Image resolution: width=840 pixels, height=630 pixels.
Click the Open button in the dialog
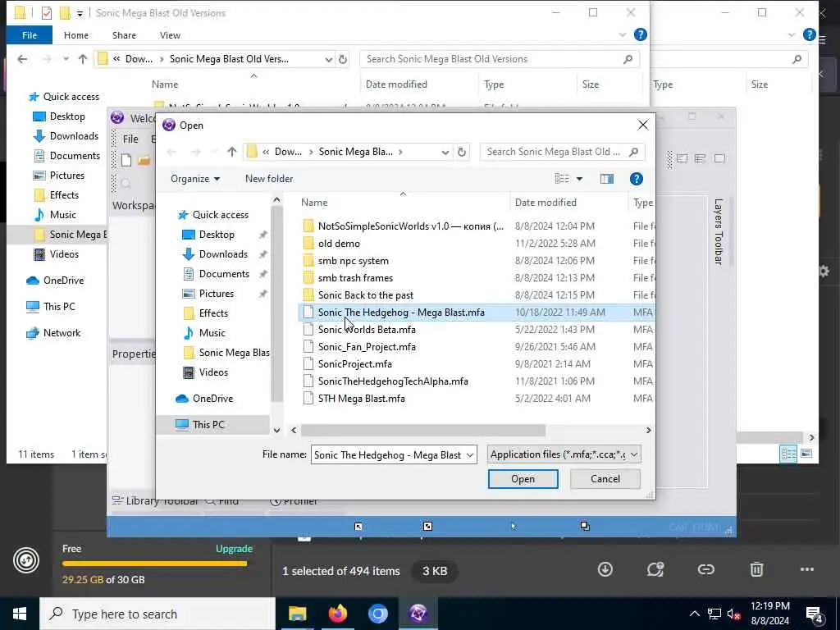coord(523,479)
